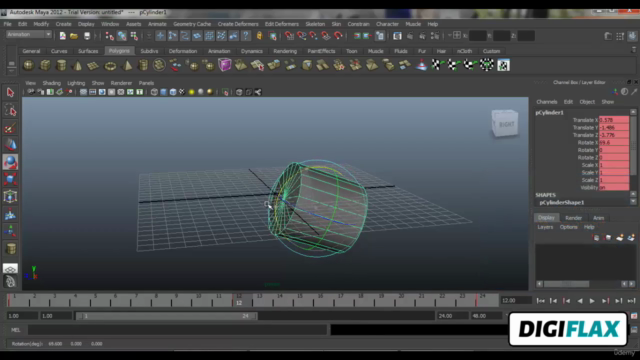640x360 pixels.
Task: Click the last checkered UV editor shelf icon
Action: point(503,65)
